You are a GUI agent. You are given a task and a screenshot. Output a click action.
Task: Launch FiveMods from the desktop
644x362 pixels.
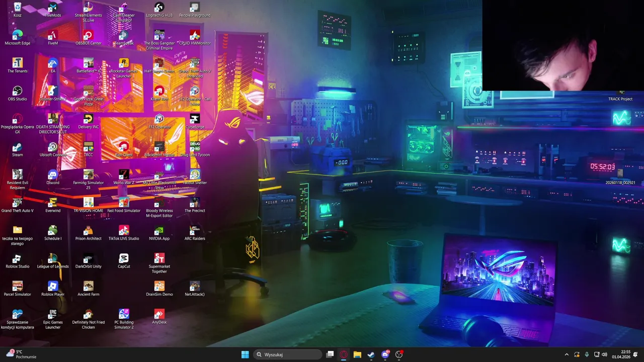point(53,10)
